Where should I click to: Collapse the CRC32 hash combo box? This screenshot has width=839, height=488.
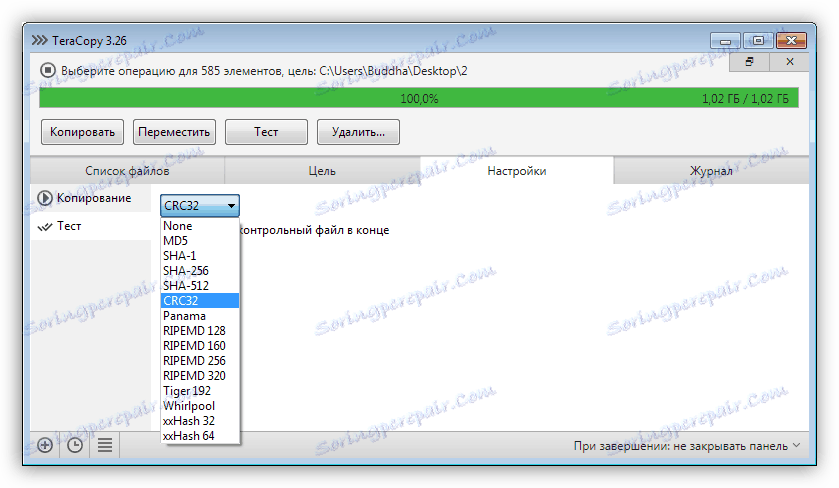(200, 205)
